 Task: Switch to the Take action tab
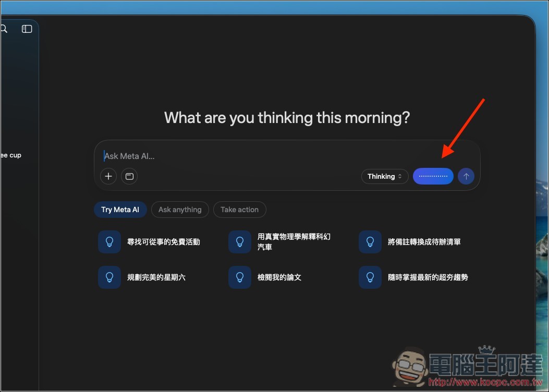pyautogui.click(x=240, y=210)
